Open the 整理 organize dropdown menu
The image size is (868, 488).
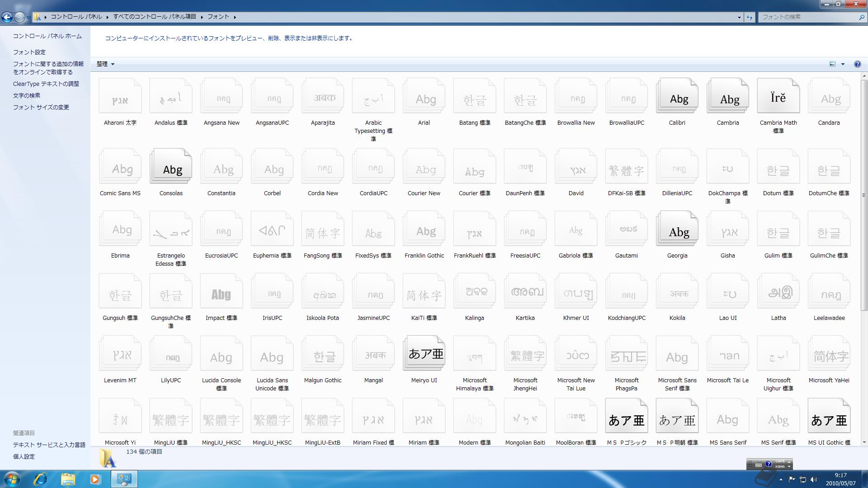[105, 64]
